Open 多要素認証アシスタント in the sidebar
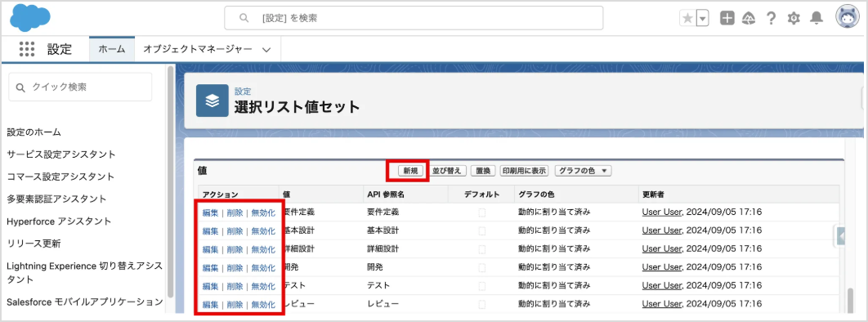 pyautogui.click(x=56, y=199)
